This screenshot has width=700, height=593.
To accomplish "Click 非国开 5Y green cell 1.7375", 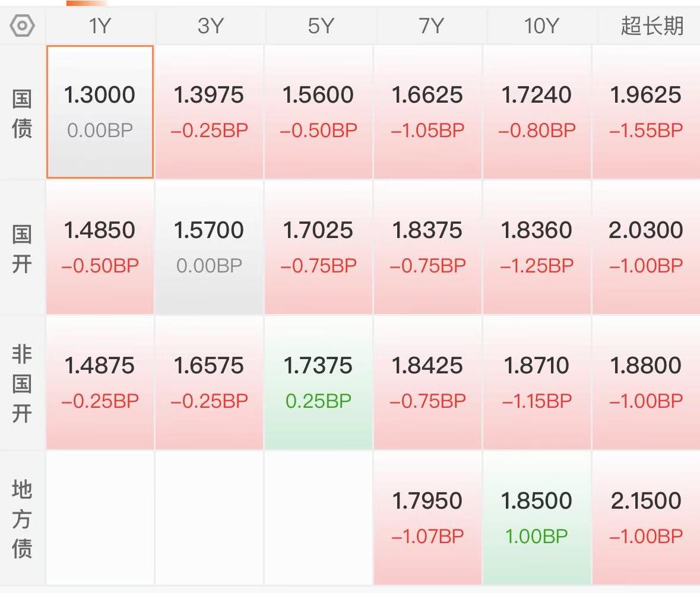I will coord(318,382).
